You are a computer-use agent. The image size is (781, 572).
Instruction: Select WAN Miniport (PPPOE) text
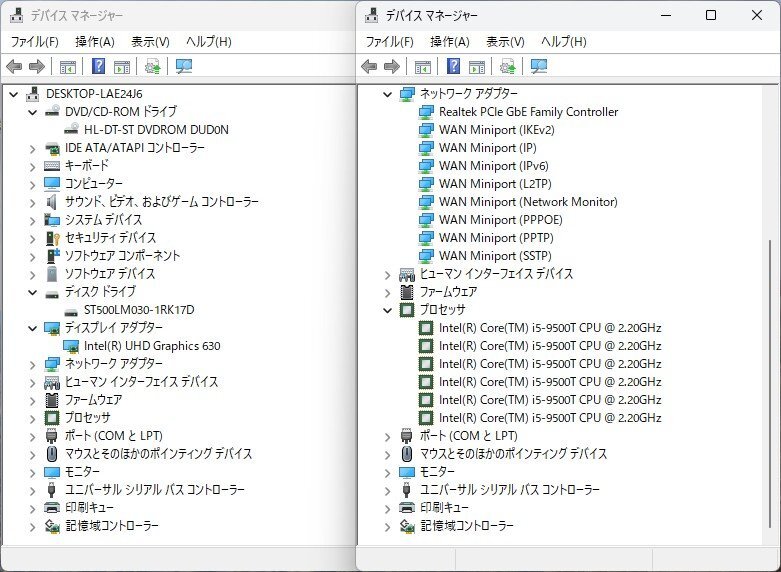(x=501, y=220)
